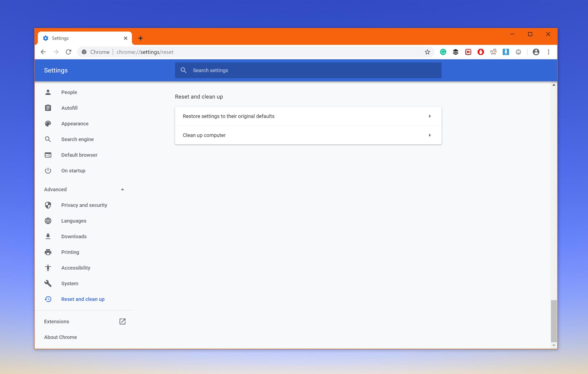Click the browser back navigation button
This screenshot has height=374, width=588.
pos(43,52)
